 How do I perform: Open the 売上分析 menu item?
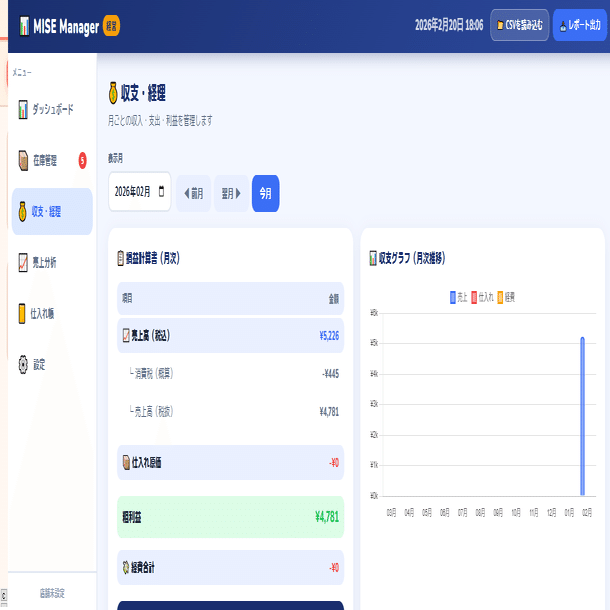click(52, 263)
